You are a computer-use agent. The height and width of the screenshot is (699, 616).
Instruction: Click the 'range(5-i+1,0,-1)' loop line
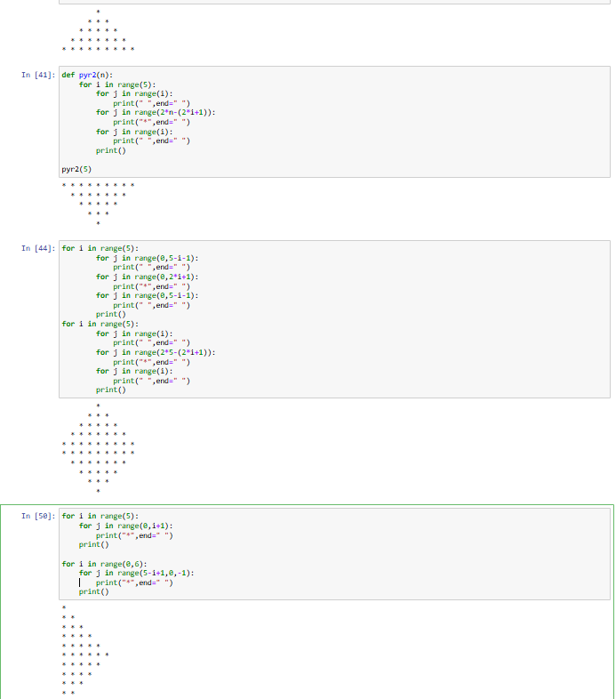click(x=136, y=574)
